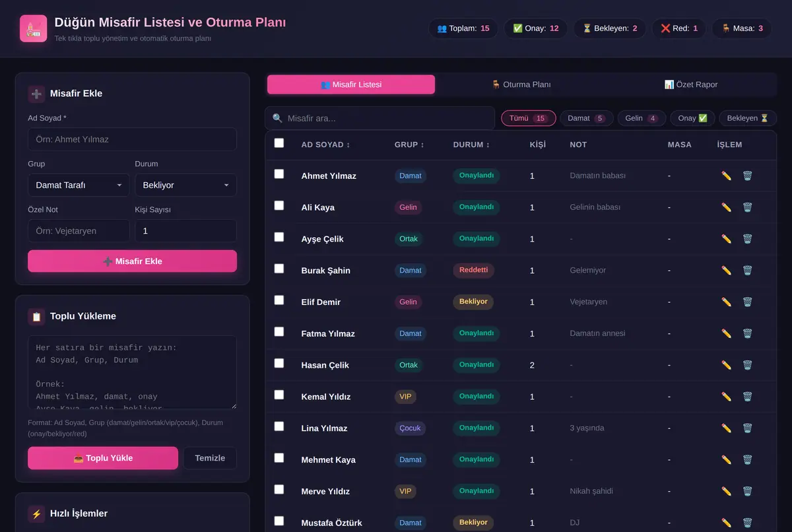Viewport: 792px width, 532px height.
Task: Delete the Lina Yılmaz row
Action: (x=747, y=428)
